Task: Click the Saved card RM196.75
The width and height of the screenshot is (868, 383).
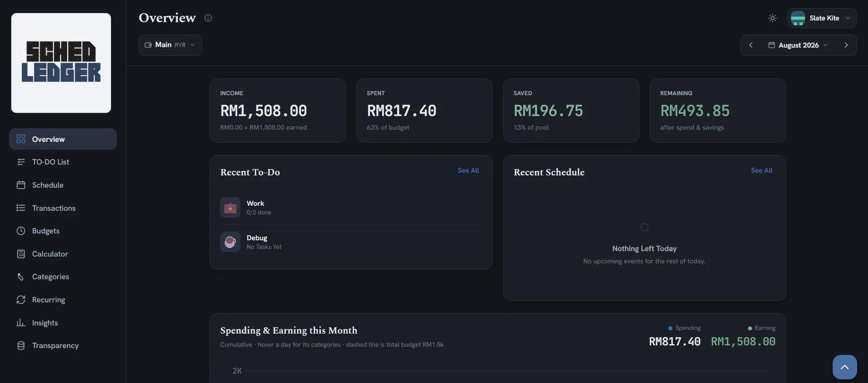Action: tap(571, 111)
